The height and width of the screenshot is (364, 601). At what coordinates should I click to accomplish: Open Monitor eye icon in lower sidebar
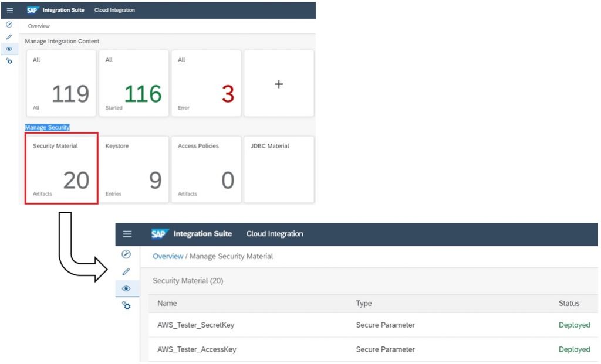(x=126, y=288)
